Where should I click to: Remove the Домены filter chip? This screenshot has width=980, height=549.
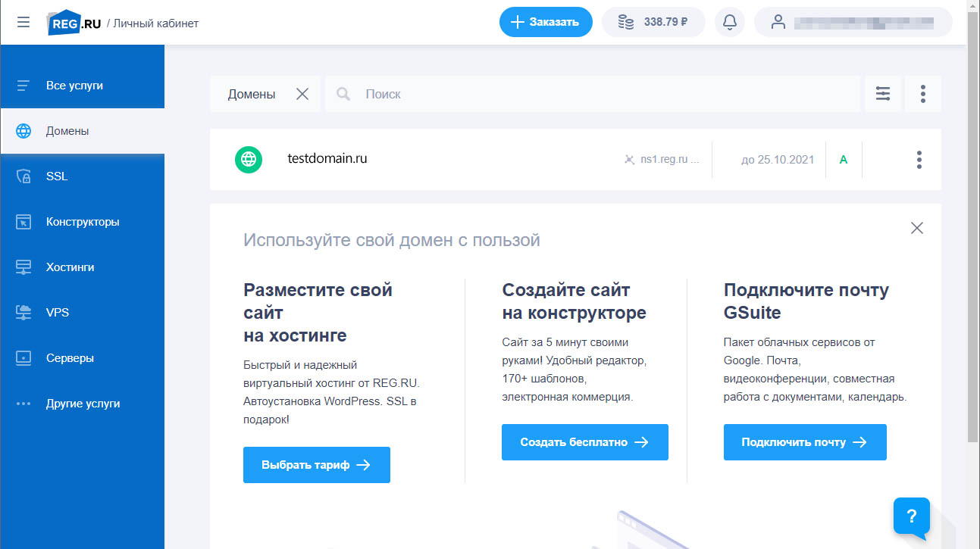tap(302, 94)
